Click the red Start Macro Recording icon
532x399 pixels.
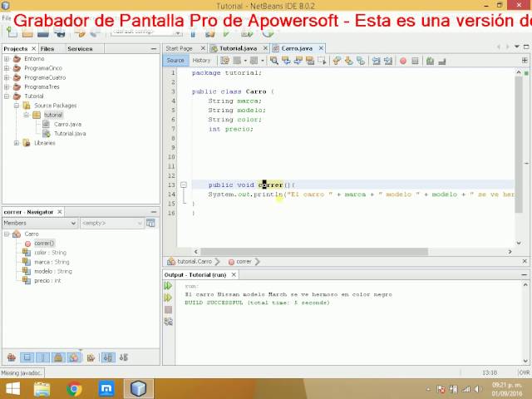pyautogui.click(x=402, y=61)
